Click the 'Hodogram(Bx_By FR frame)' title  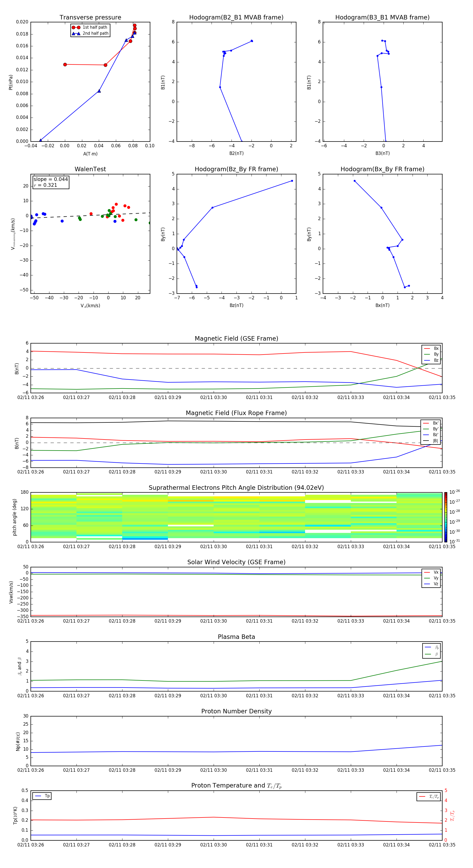382,169
